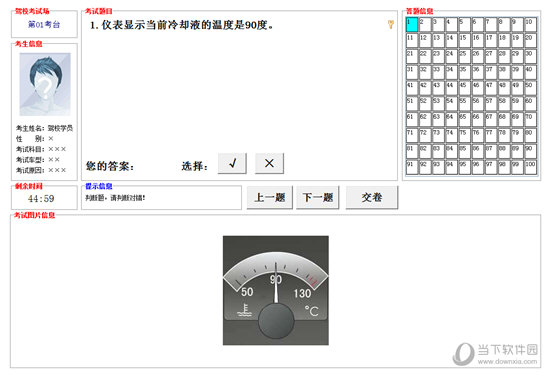
Task: Select question 78 in the answer grid
Action: pyautogui.click(x=504, y=136)
